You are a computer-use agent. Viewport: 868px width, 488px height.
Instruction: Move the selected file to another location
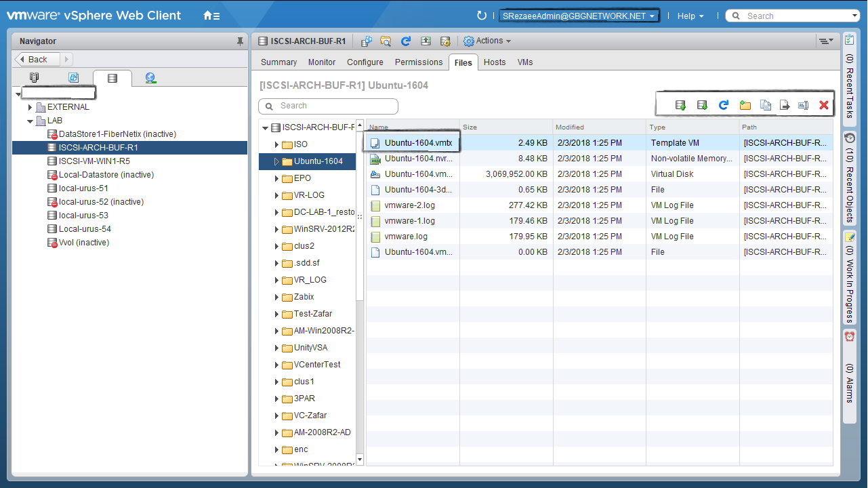tap(785, 105)
